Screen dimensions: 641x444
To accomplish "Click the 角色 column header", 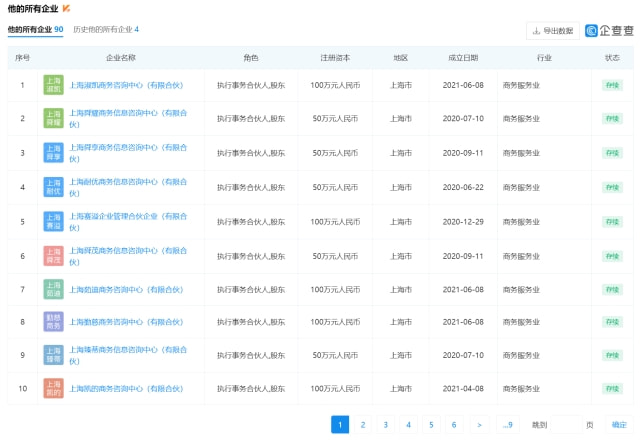I will point(251,58).
